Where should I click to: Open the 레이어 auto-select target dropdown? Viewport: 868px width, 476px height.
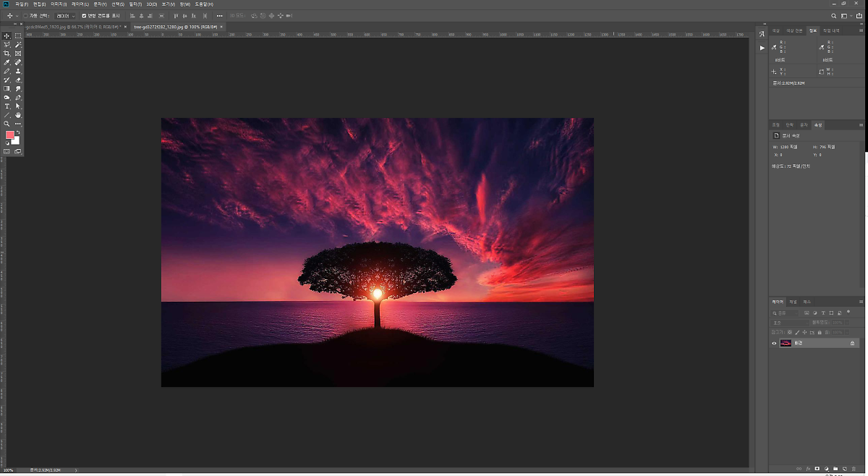tap(65, 15)
